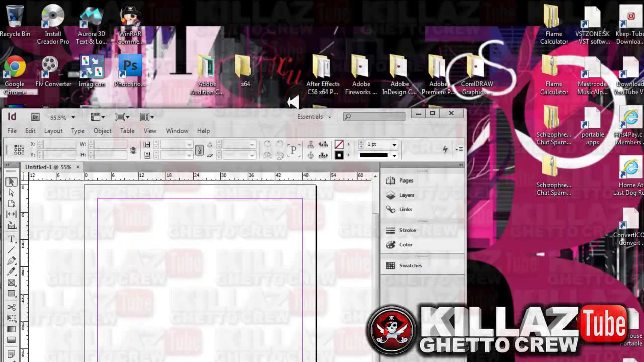The height and width of the screenshot is (362, 644).
Task: Select the Pen tool
Action: (x=11, y=261)
